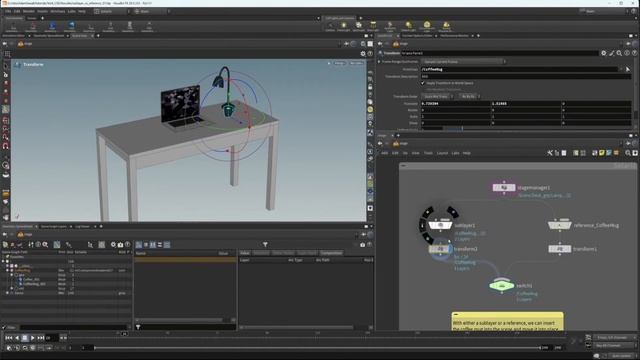Click the playback range slider bar
Viewport: 640px width, 360px height.
click(x=317, y=348)
